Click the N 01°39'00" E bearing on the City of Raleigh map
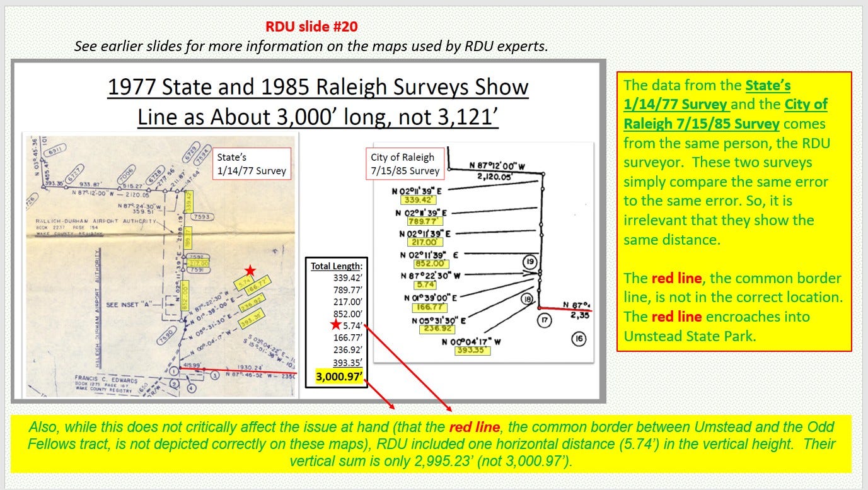Image resolution: width=868 pixels, height=490 pixels. pyautogui.click(x=431, y=297)
